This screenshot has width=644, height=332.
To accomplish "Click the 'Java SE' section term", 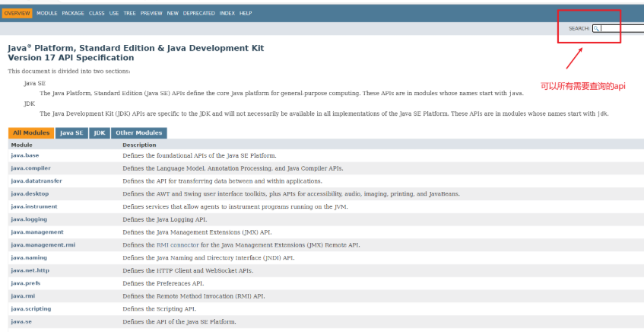I will 34,83.
